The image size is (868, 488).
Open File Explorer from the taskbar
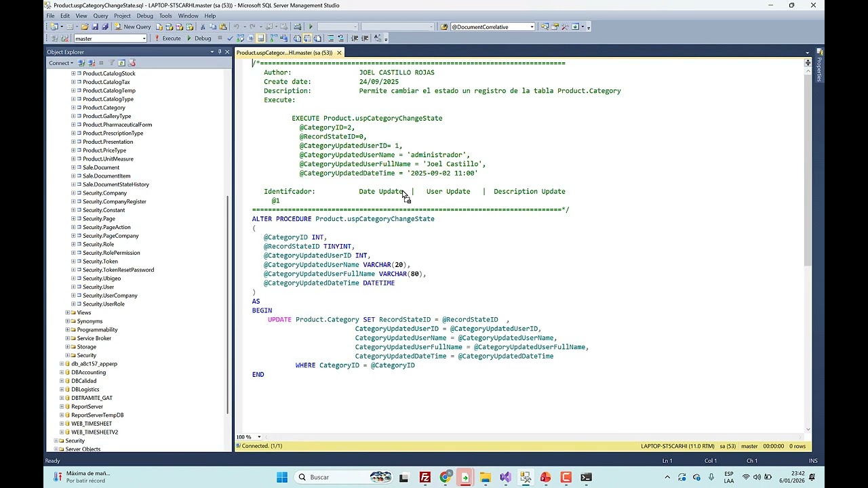[x=486, y=477]
